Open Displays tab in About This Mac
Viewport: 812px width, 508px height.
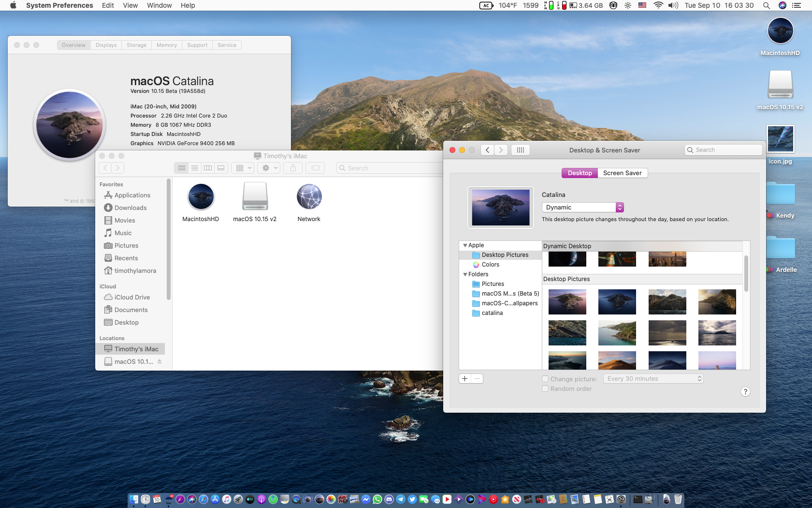(106, 45)
